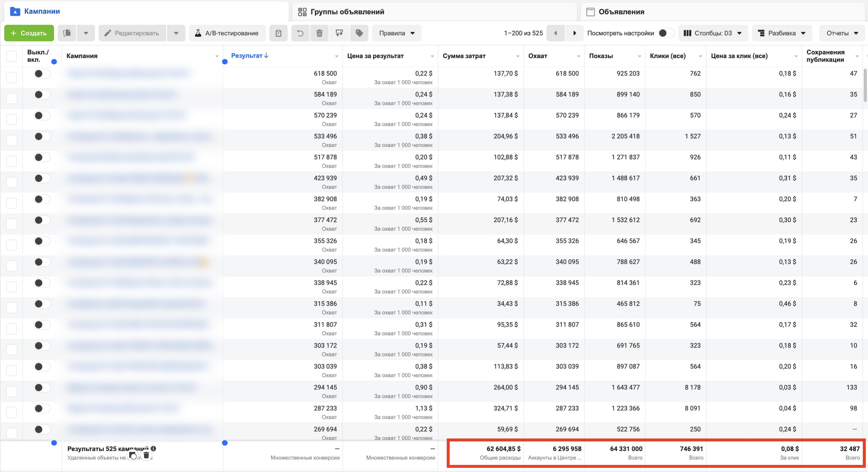Sort by 'Сумма затрат' column header
868x472 pixels.
pos(464,56)
